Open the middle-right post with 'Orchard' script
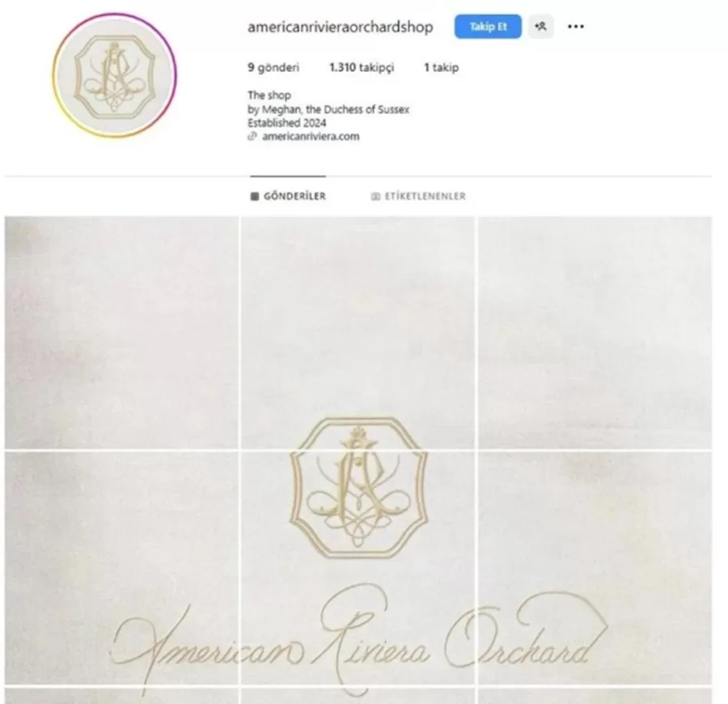The image size is (728, 704). pos(595,567)
